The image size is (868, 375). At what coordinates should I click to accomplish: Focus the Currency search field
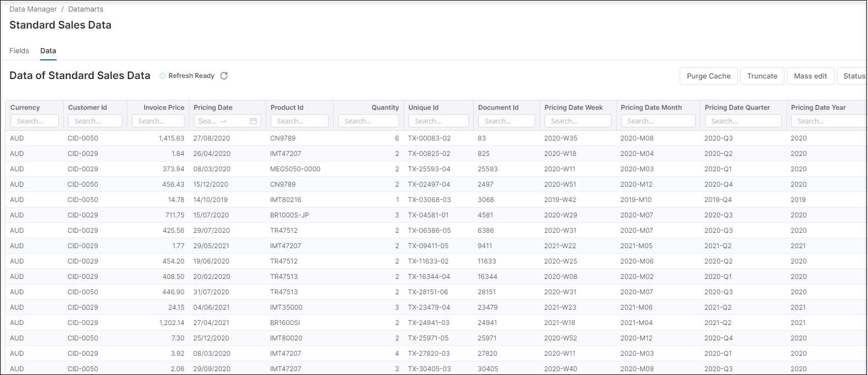coord(35,121)
